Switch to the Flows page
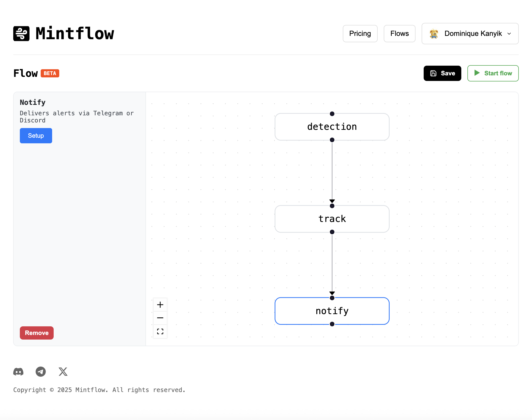Viewport: 532px width, 420px height. [x=399, y=33]
